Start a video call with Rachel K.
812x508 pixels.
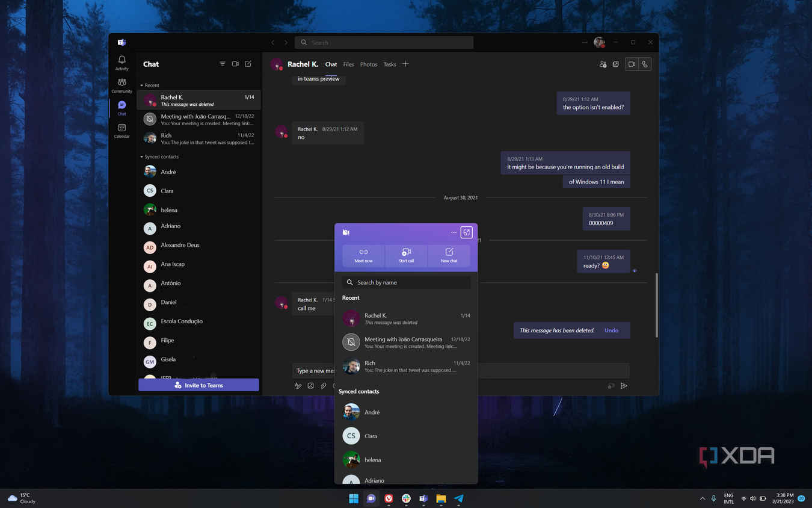632,64
